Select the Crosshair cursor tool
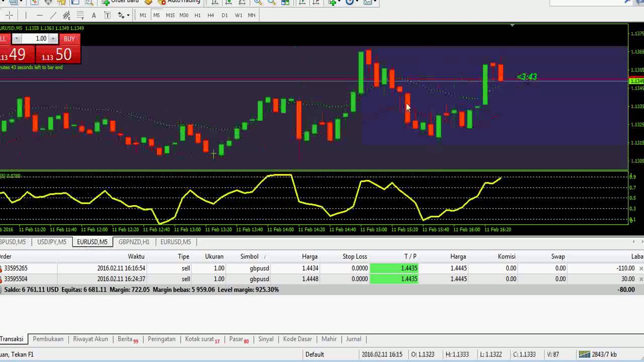644x362 pixels. tap(9, 16)
